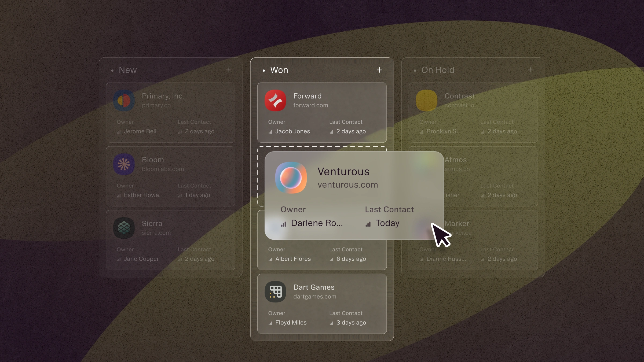Click the bar icon beside Floyd Miles
This screenshot has height=362, width=644.
pos(270,323)
